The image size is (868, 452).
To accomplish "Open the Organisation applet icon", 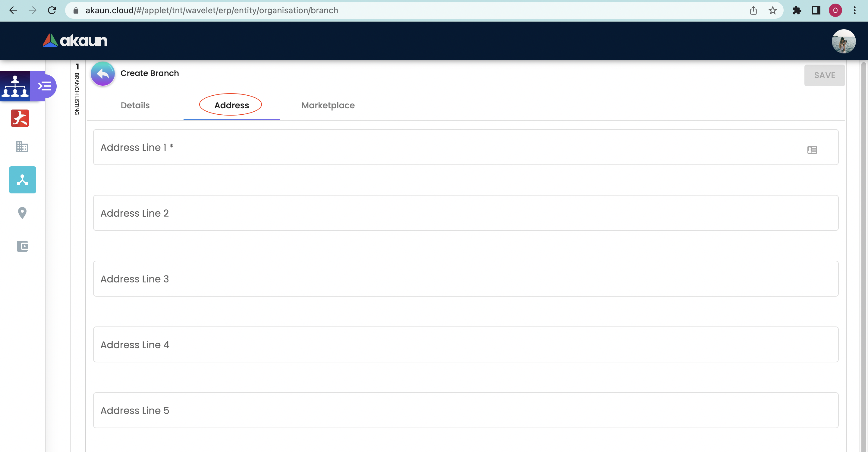I will click(x=15, y=86).
